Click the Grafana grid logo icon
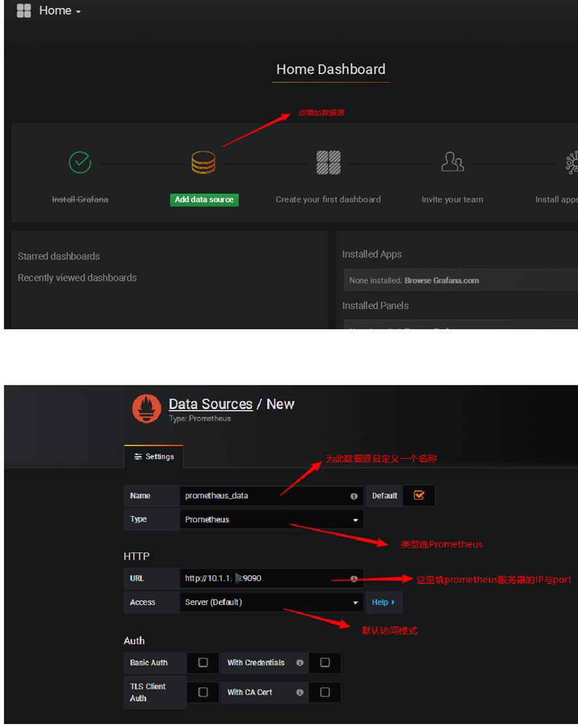The width and height of the screenshot is (578, 728). click(x=24, y=11)
